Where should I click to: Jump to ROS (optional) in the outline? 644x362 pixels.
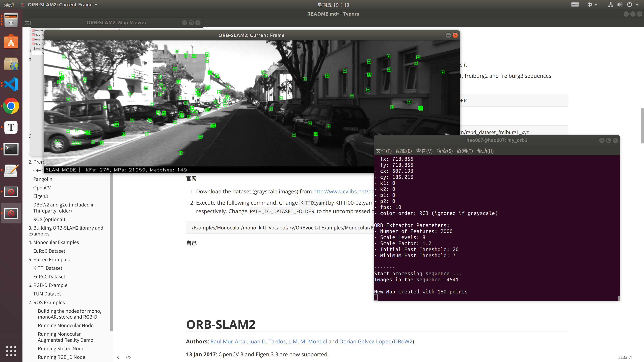[49, 219]
